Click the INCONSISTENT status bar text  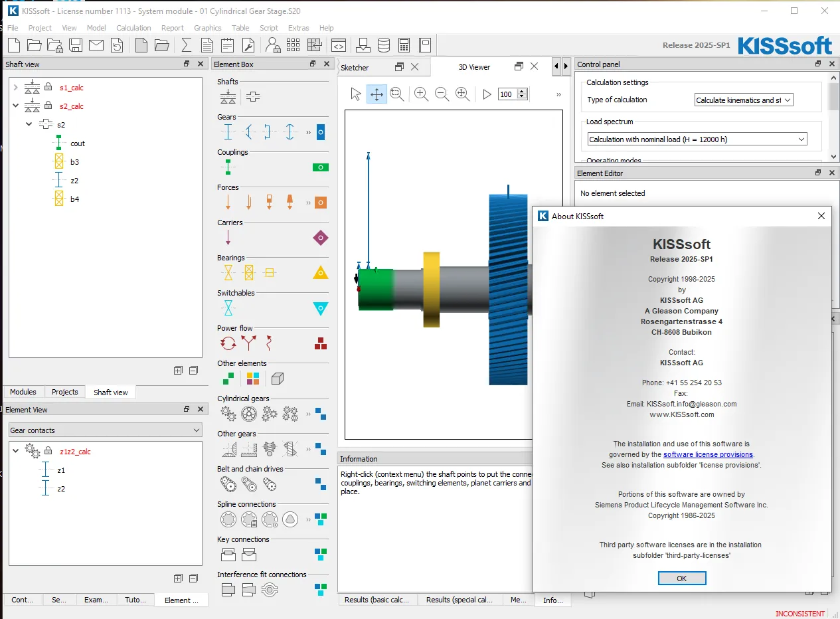tap(800, 614)
